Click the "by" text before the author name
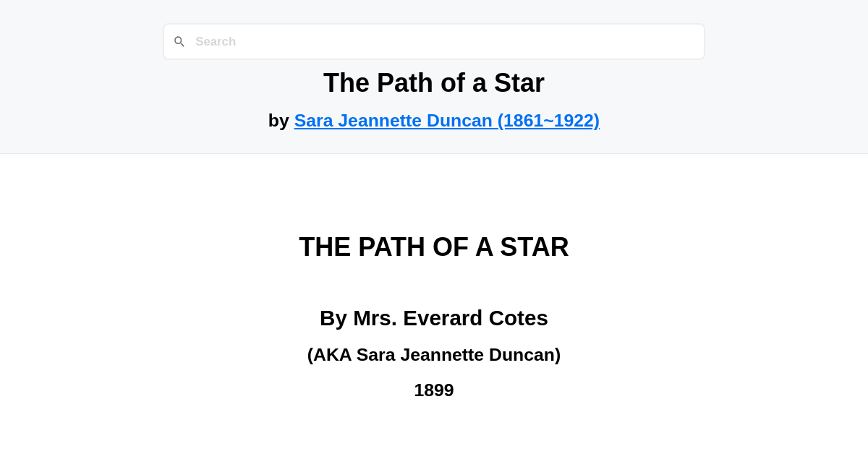The image size is (868, 454). click(x=280, y=121)
